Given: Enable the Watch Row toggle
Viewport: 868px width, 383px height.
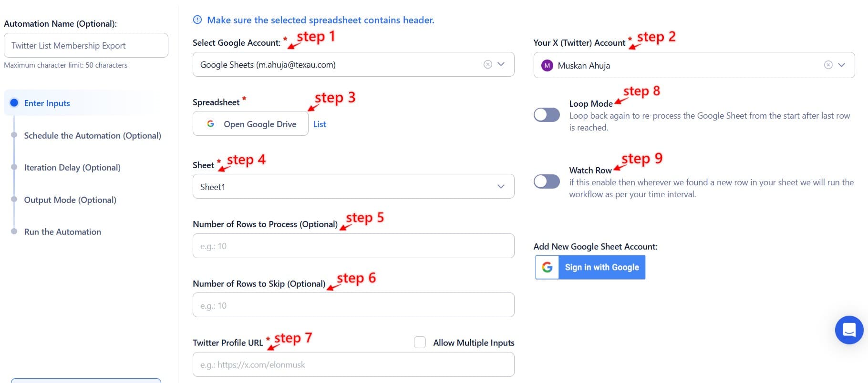Looking at the screenshot, I should (x=547, y=181).
